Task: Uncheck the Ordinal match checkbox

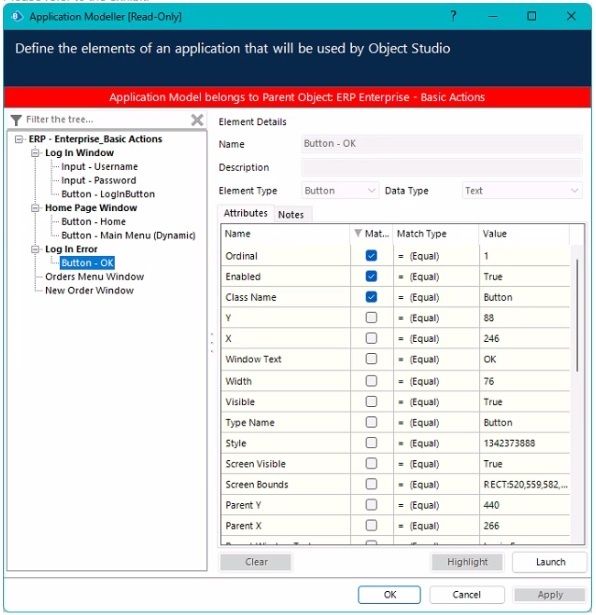Action: point(371,256)
